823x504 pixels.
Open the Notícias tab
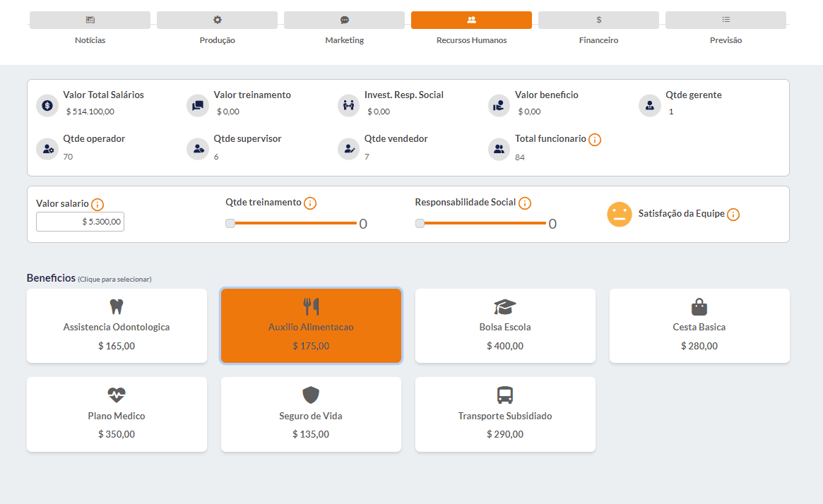(90, 20)
